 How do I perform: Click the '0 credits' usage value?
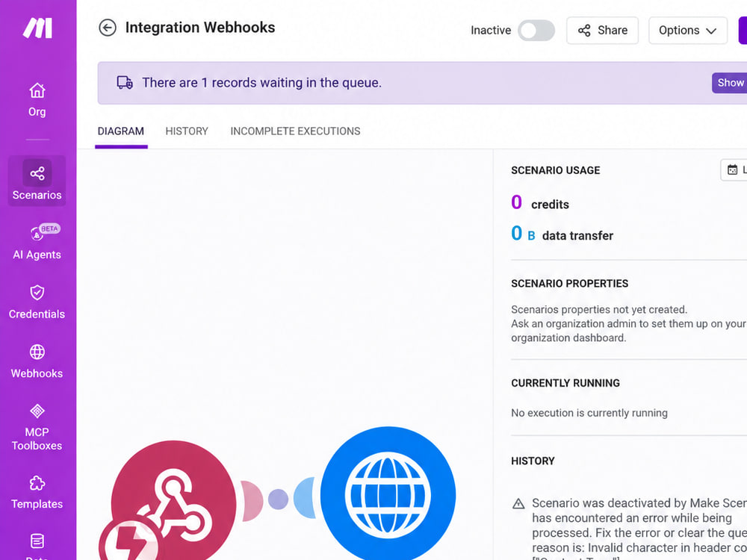(540, 203)
